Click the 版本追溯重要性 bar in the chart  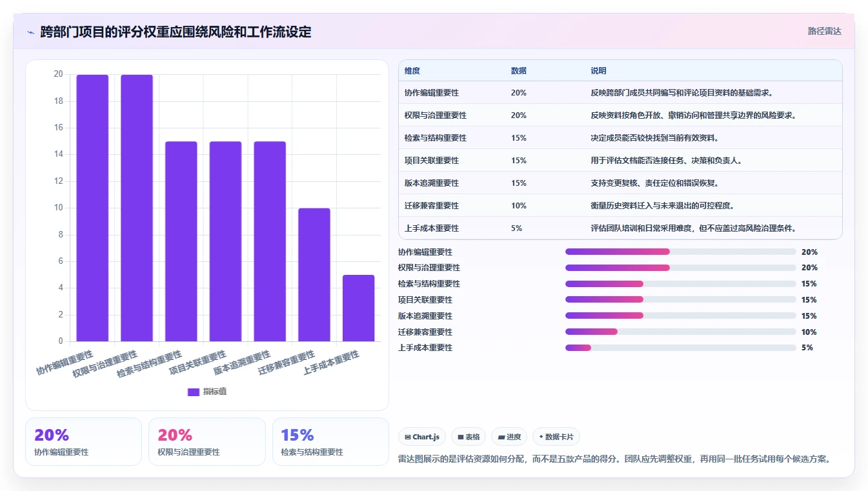270,241
